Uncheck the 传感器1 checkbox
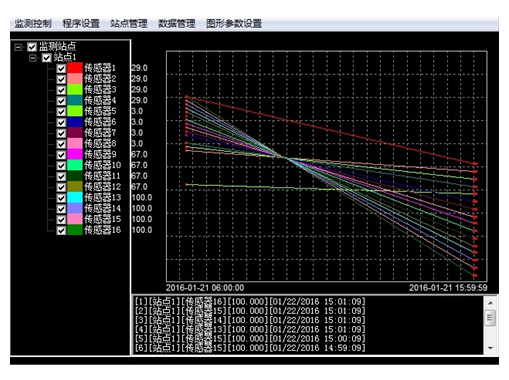 61,68
